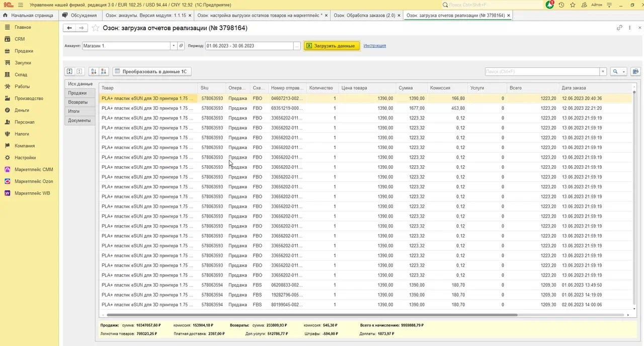The height and width of the screenshot is (346, 644).
Task: Open period selection with ellipsis button
Action: tap(297, 46)
